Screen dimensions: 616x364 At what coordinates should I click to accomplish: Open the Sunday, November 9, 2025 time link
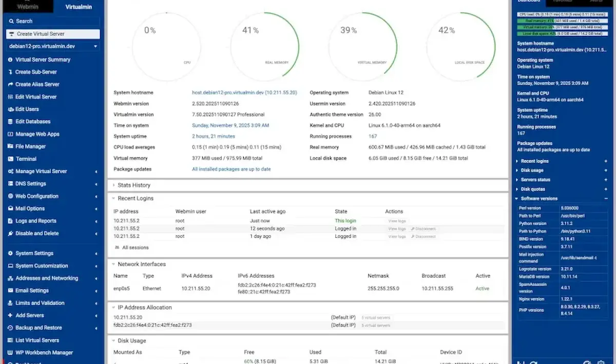[x=230, y=126]
